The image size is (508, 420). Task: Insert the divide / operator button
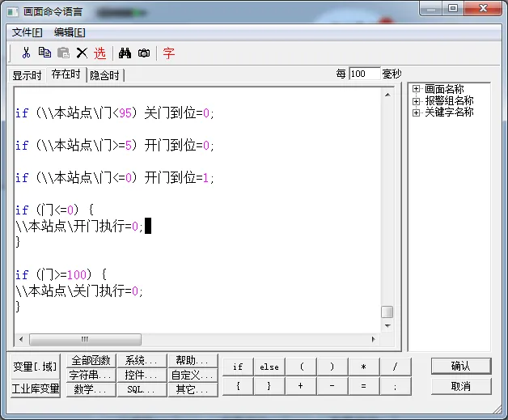(x=396, y=367)
